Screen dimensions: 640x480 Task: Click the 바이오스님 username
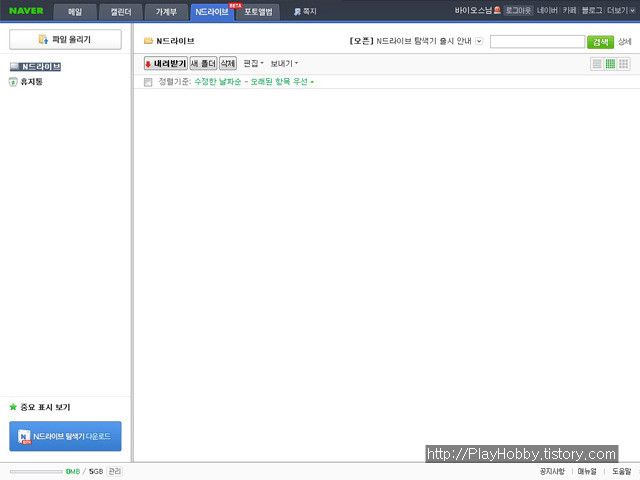[x=473, y=10]
